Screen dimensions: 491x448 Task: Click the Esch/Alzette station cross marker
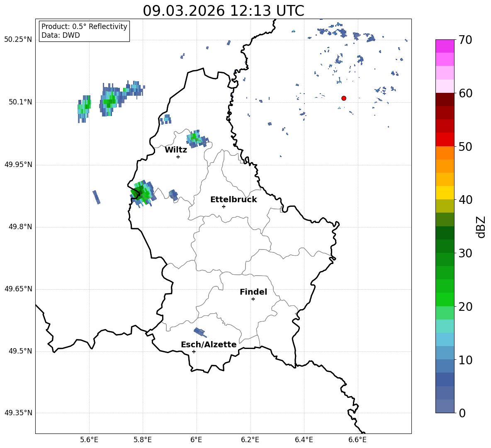click(x=194, y=351)
